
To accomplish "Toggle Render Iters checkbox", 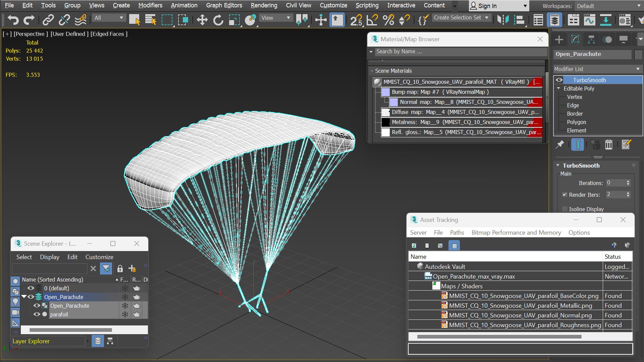I will point(565,194).
